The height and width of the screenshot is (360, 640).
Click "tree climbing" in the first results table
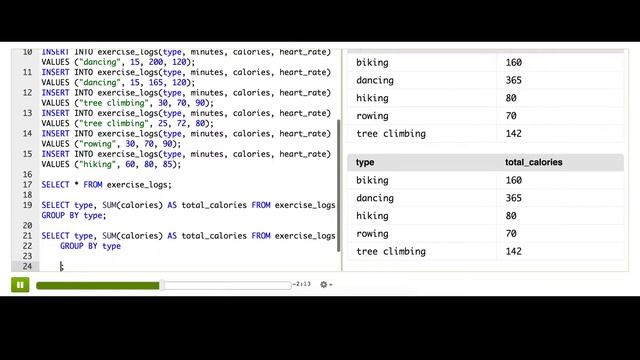391,133
